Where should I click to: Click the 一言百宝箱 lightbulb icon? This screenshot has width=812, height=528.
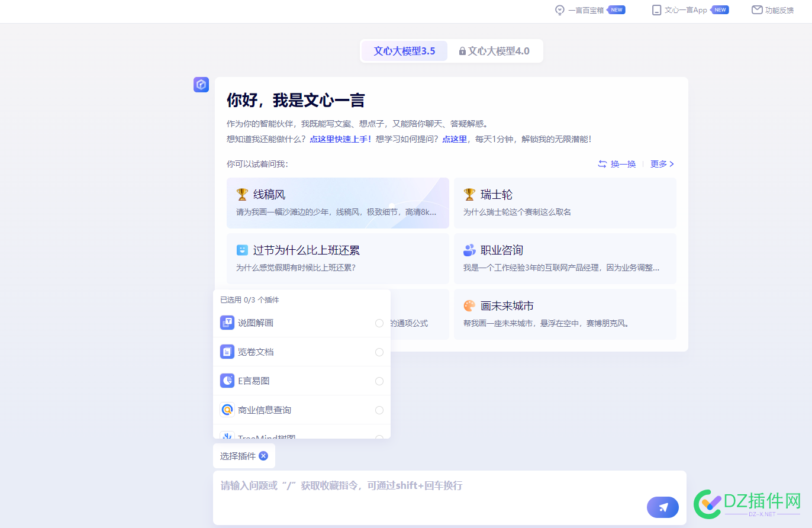pos(559,10)
